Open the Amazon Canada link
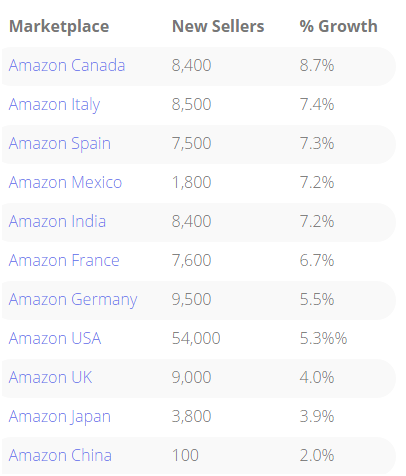The width and height of the screenshot is (406, 476). (67, 65)
